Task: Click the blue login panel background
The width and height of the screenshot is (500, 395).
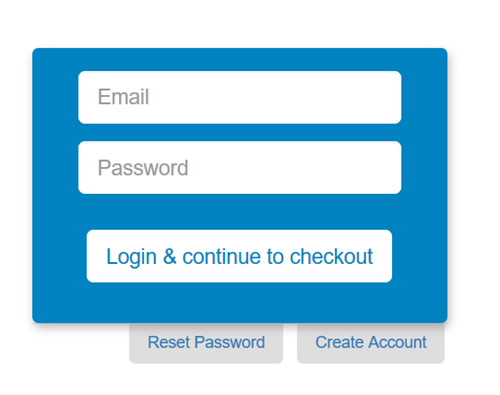Action: coord(239,302)
